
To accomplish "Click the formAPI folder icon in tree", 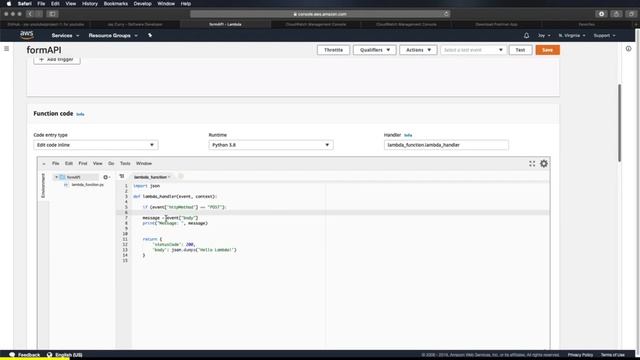I will click(x=62, y=177).
